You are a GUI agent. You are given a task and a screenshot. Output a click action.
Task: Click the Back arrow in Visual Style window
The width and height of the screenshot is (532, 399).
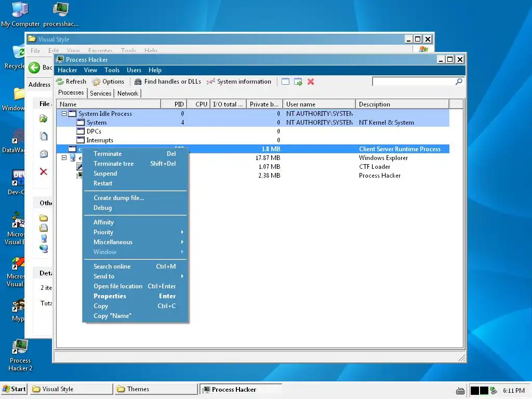point(34,68)
